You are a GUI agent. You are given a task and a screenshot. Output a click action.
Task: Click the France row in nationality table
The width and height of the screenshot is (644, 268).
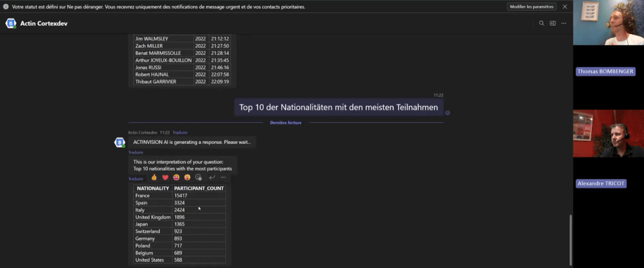coord(179,195)
